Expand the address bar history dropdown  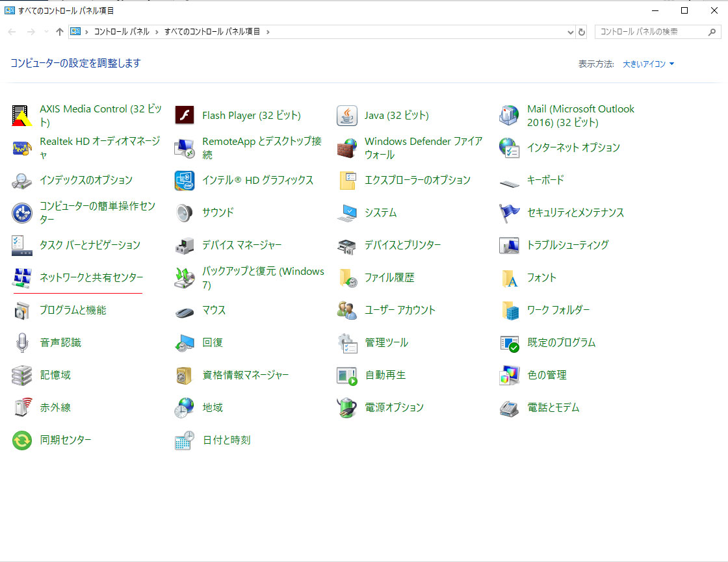[x=571, y=32]
